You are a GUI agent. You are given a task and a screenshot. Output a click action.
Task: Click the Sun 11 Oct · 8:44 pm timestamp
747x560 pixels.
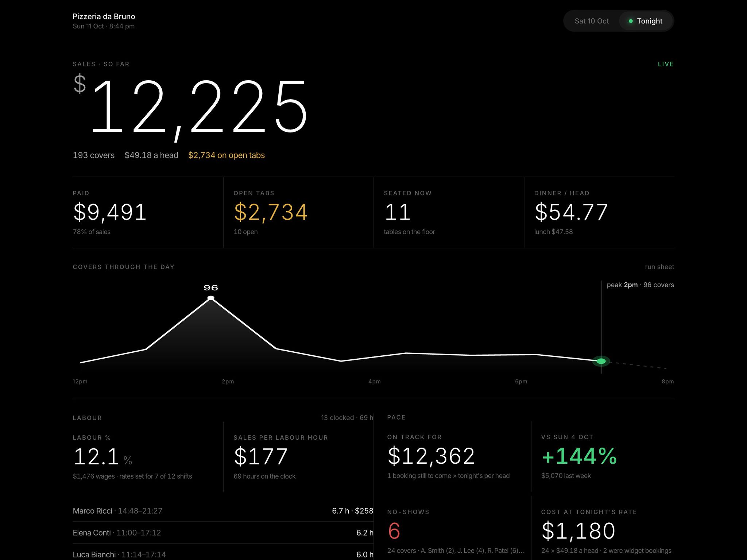(104, 26)
